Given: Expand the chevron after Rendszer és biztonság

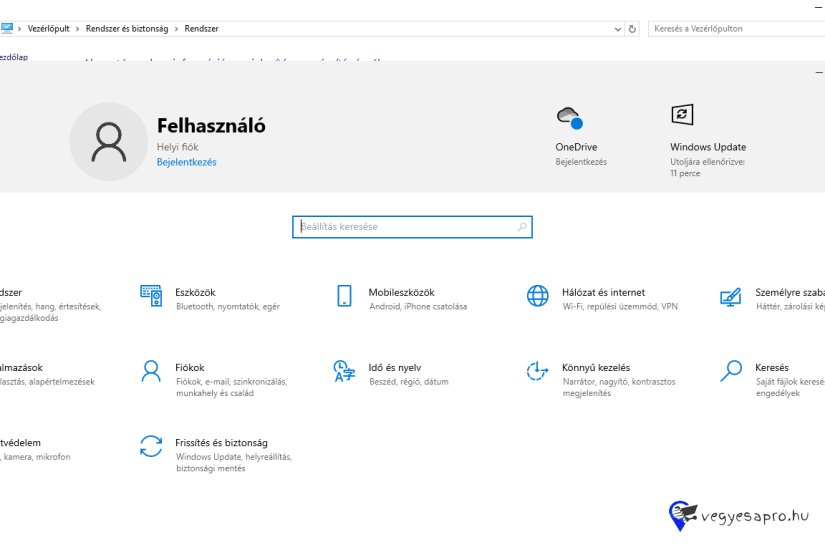Looking at the screenshot, I should tap(177, 29).
